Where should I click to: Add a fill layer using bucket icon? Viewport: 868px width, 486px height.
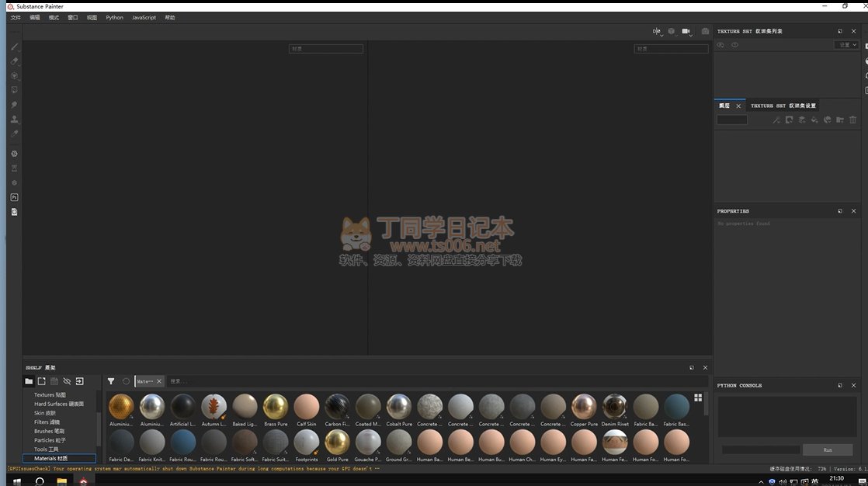(814, 120)
